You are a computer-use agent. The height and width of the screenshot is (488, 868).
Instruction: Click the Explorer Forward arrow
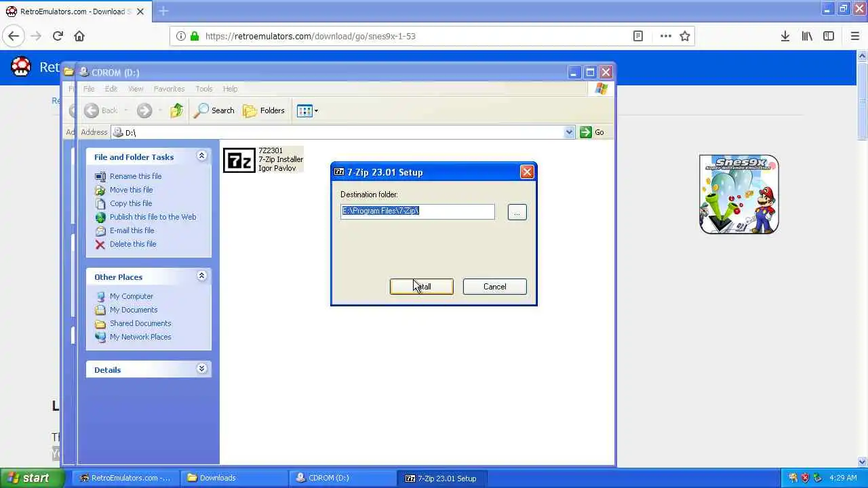[144, 110]
